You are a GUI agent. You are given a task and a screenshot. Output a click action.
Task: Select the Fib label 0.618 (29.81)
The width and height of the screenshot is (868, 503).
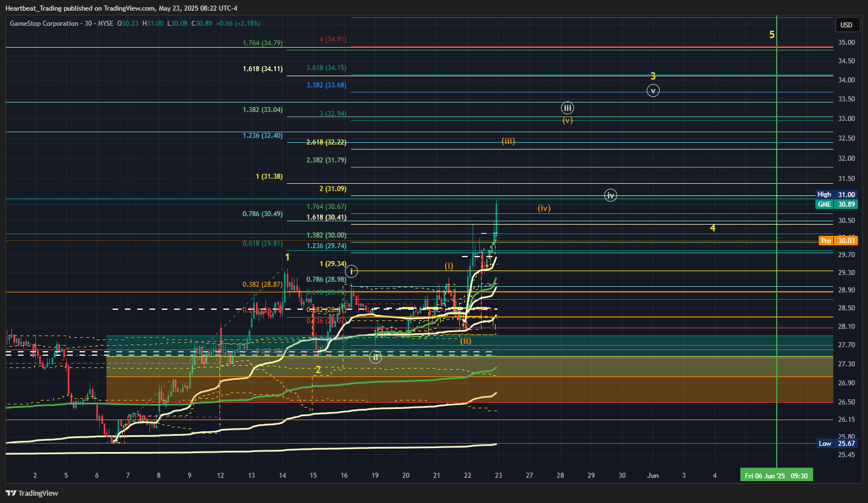263,244
